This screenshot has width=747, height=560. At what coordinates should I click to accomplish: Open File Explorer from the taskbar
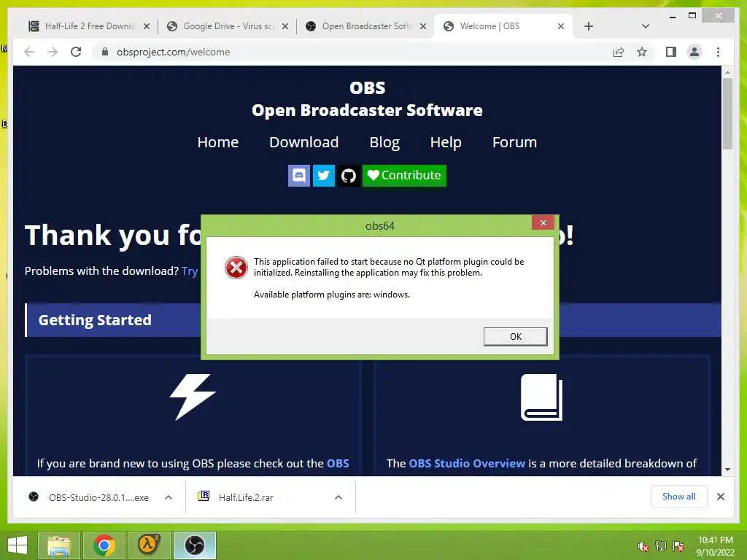[58, 545]
